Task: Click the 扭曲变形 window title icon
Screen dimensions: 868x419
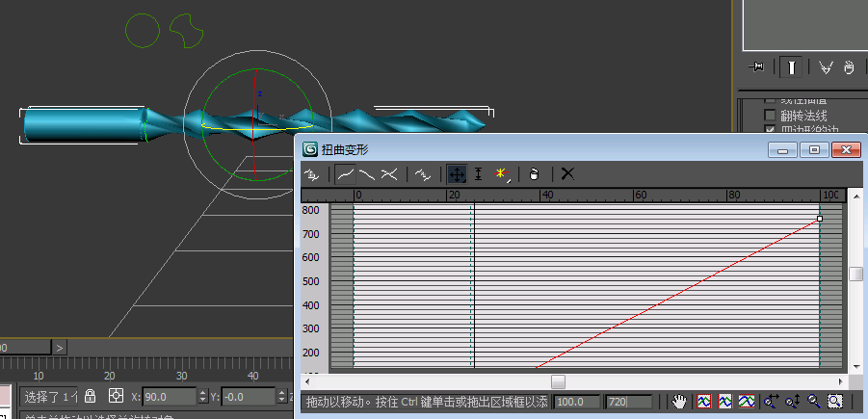Action: pos(310,149)
